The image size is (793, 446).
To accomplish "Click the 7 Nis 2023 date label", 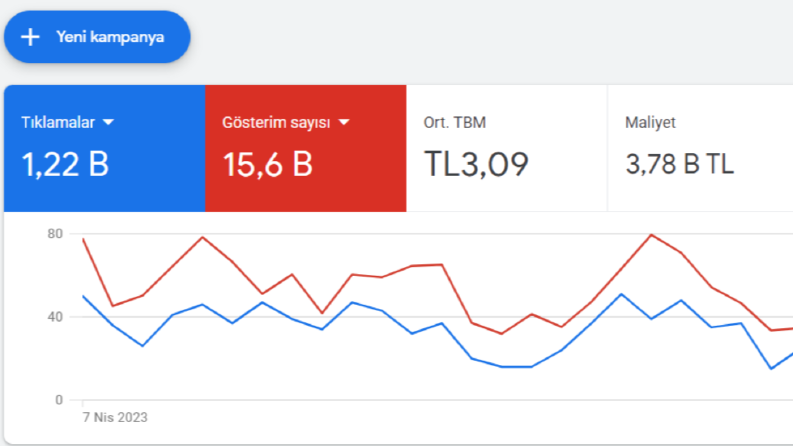I will (115, 417).
